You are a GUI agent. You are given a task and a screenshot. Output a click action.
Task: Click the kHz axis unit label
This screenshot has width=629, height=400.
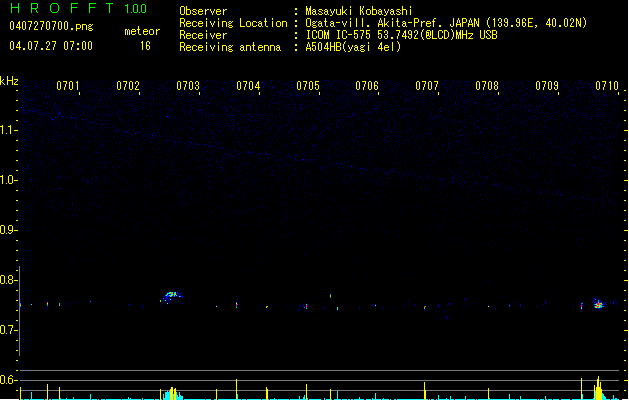pyautogui.click(x=9, y=81)
